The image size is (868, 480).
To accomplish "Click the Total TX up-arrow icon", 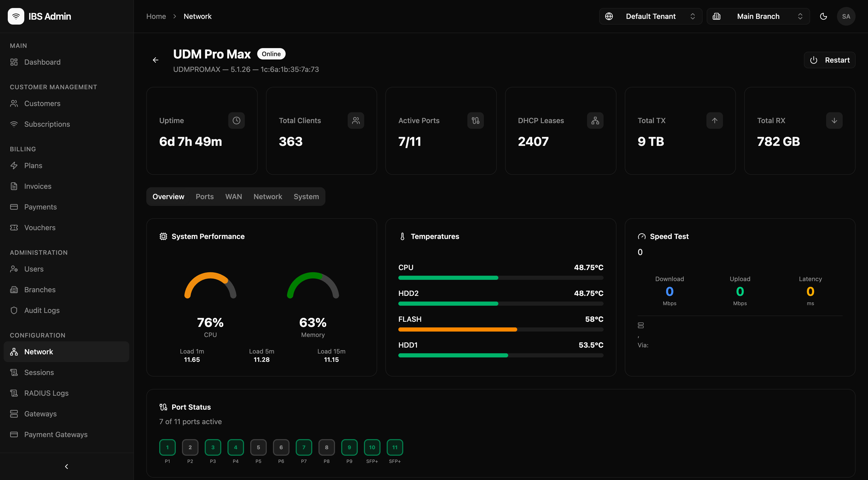I will 715,120.
